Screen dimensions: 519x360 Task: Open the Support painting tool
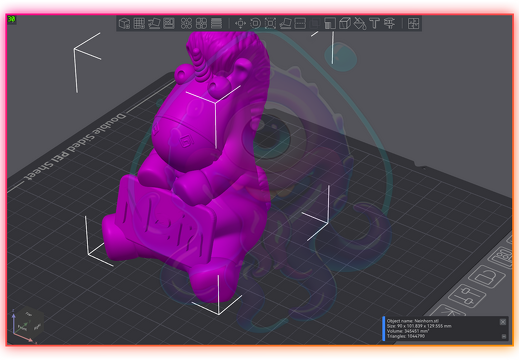(330, 24)
